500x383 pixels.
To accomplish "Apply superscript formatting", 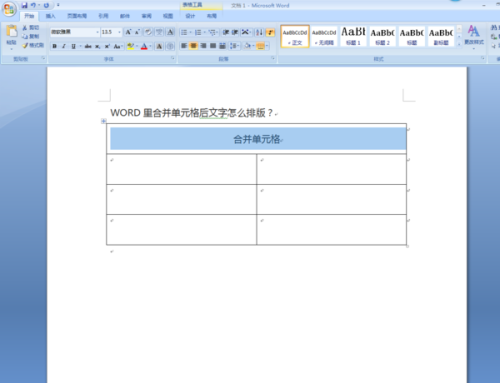I will tap(107, 46).
